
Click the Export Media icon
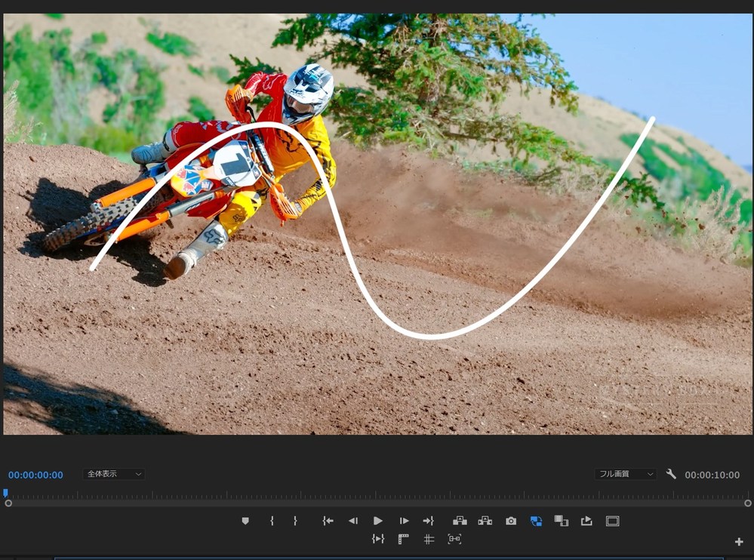coord(587,521)
